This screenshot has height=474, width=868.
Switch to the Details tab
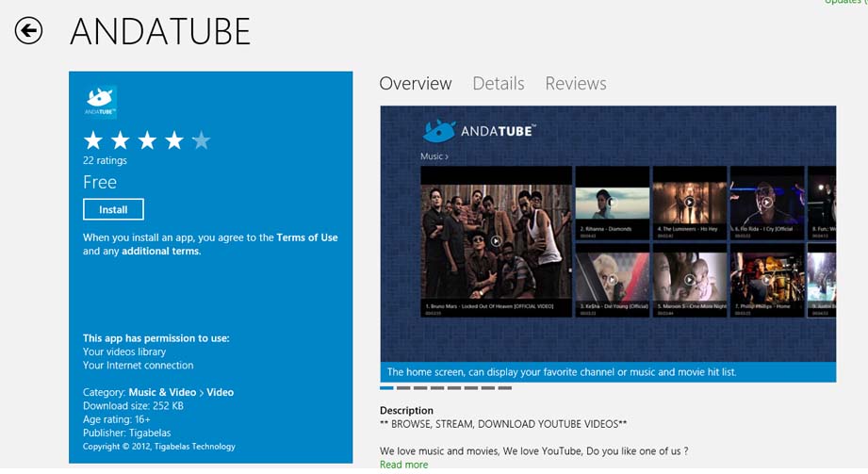[499, 84]
